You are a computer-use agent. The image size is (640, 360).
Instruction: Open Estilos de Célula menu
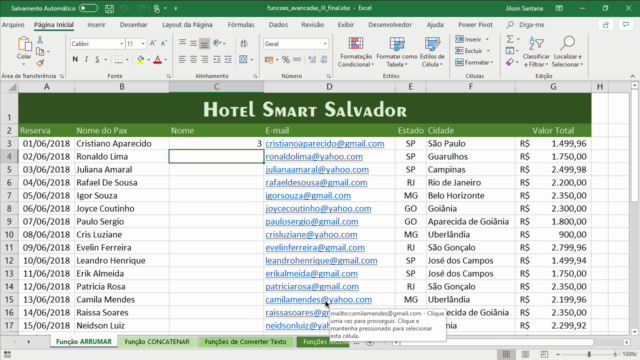tap(432, 52)
